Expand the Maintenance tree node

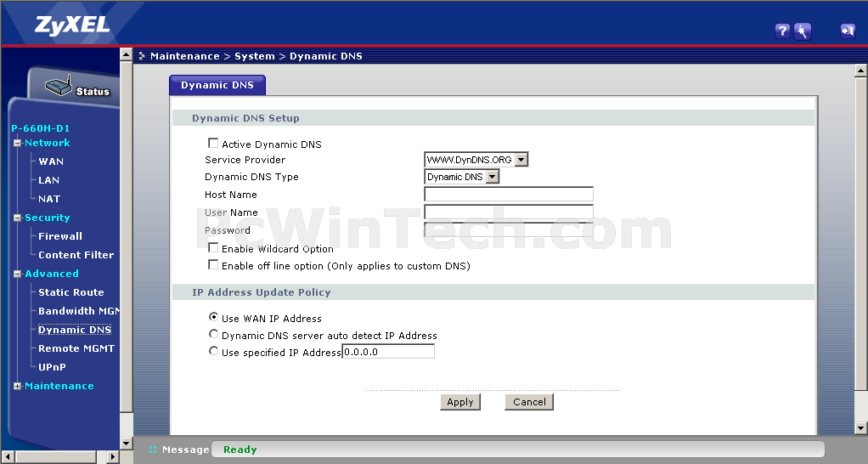[17, 387]
